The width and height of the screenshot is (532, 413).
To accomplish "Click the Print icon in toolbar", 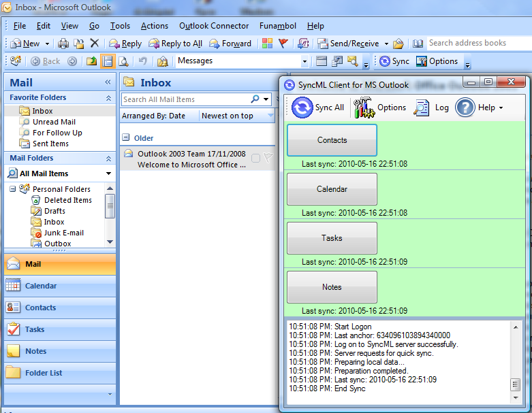I will [x=63, y=44].
